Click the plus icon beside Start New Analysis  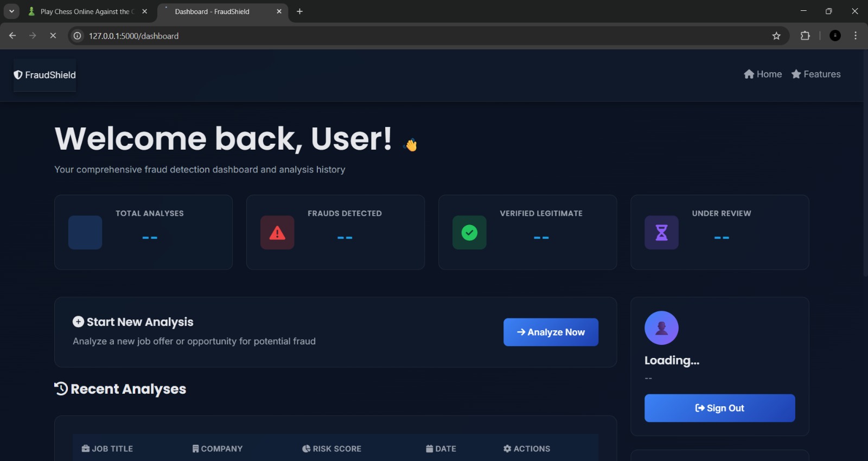[x=78, y=322]
